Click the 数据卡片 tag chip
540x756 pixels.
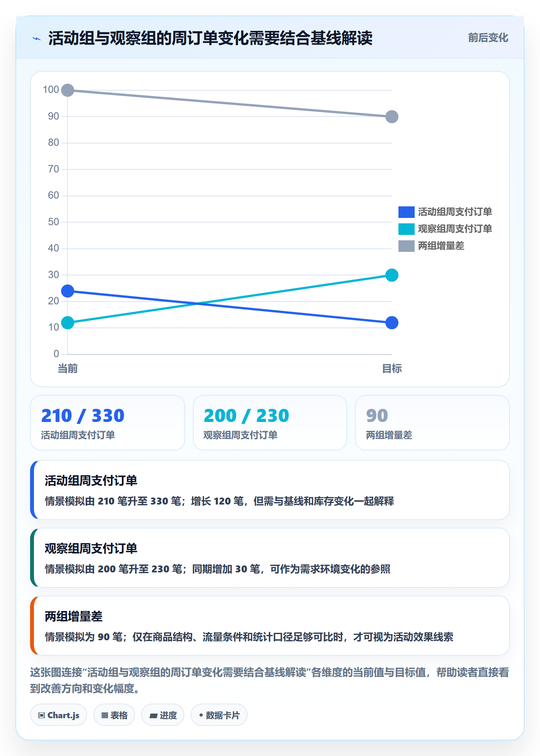pyautogui.click(x=219, y=715)
